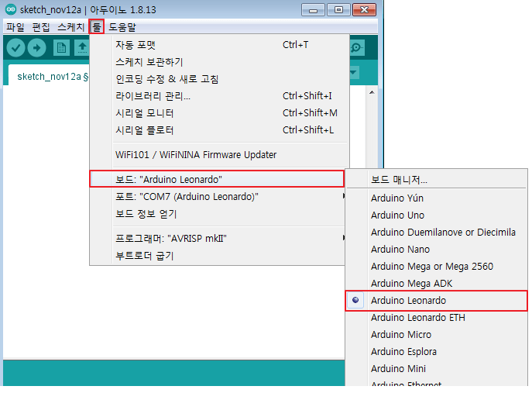This screenshot has width=532, height=393.
Task: Choose Arduino Esplora board
Action: (436, 352)
